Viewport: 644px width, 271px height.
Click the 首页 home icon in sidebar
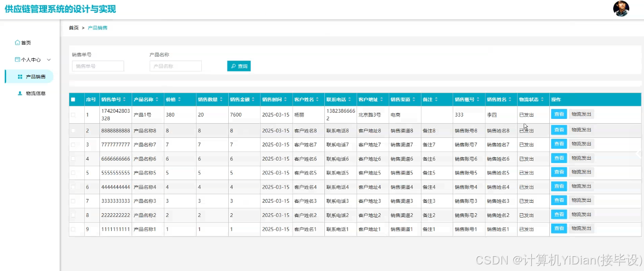click(18, 43)
